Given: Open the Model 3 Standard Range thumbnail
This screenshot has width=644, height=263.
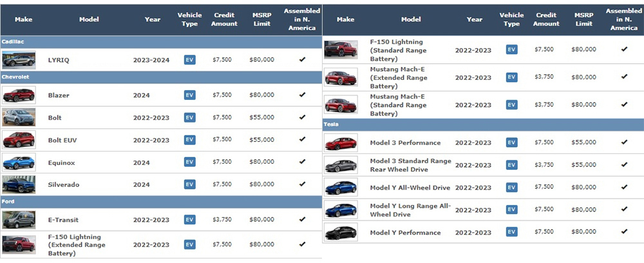Looking at the screenshot, I should point(341,165).
